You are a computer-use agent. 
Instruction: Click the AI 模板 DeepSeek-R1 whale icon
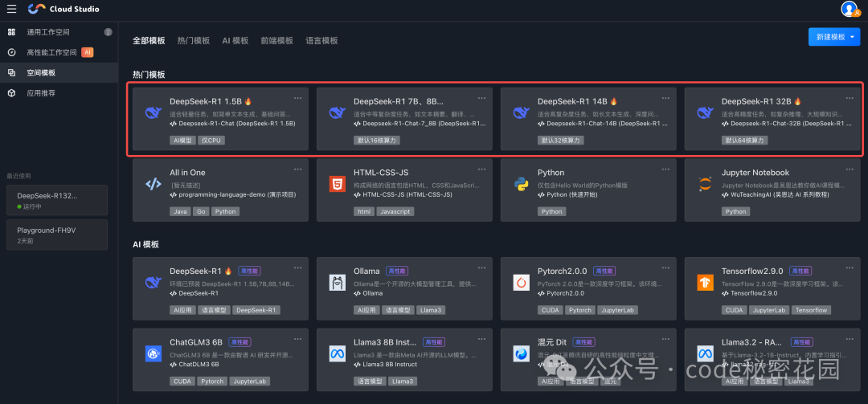point(153,282)
